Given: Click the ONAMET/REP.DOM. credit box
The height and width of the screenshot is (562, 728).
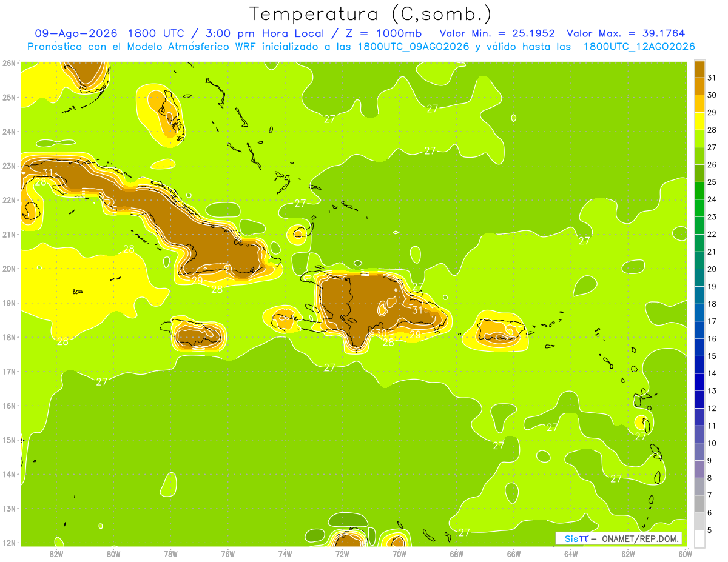Looking at the screenshot, I should tap(618, 538).
